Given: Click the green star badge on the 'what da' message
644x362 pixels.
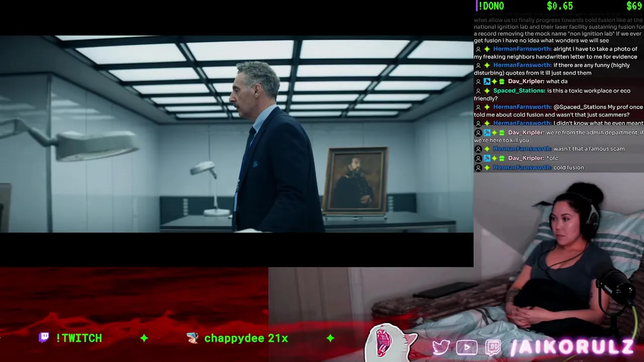Looking at the screenshot, I should click(494, 81).
